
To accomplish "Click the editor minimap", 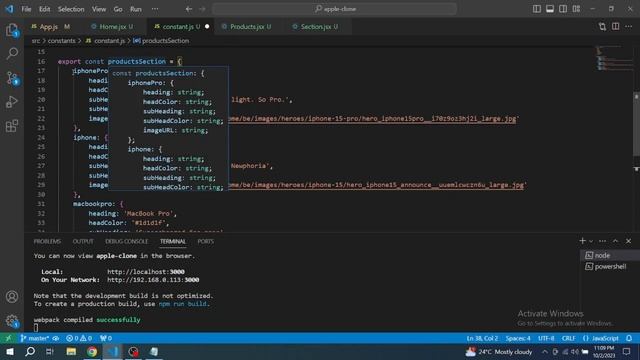I will (x=613, y=58).
